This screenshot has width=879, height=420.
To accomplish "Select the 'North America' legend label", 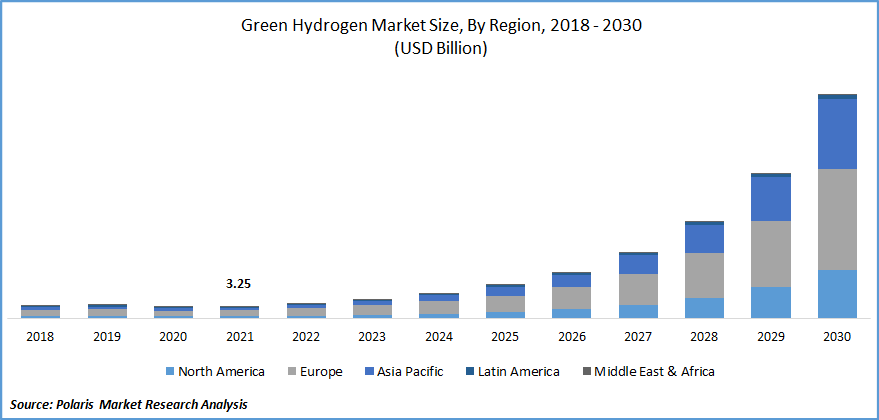I will [x=221, y=371].
